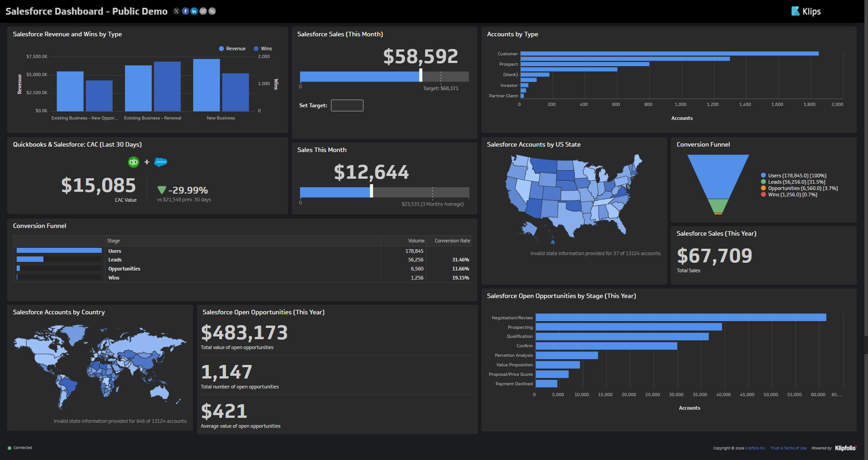
Task: Click the -29.99% change value
Action: (188, 190)
